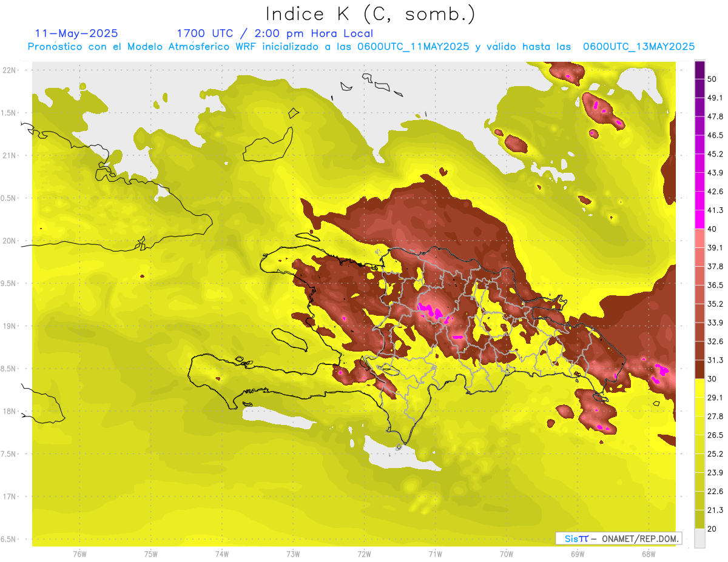Screen dimensions: 728x562
Task: Click the colorbar value '21.3'
Action: 715,510
